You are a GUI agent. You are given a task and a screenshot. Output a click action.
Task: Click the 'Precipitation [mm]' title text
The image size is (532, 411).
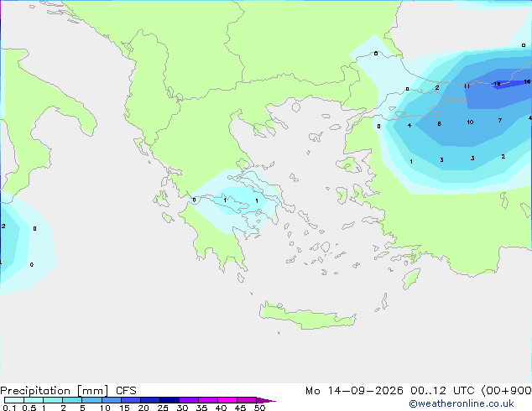pyautogui.click(x=55, y=391)
